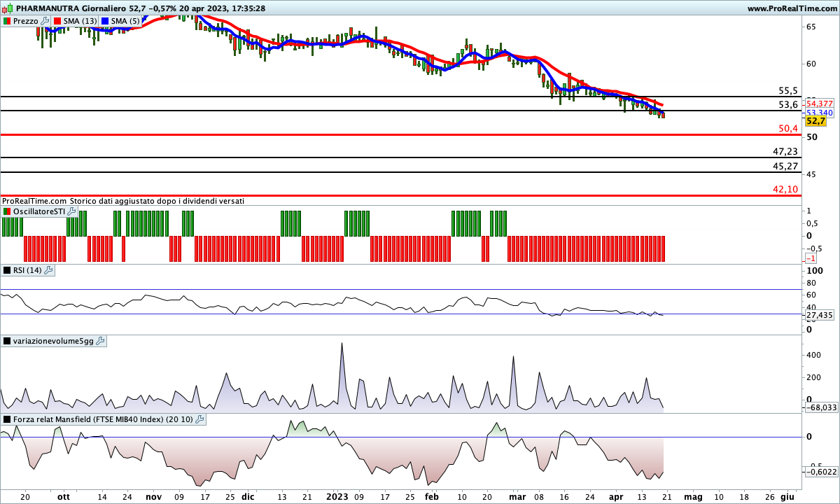
Task: Open RSI (14) wrench settings icon
Action: [x=49, y=270]
